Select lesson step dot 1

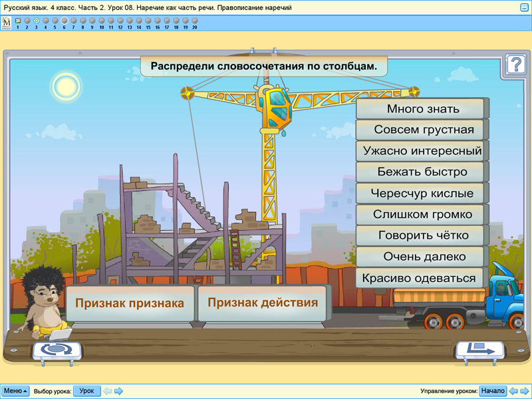coord(17,20)
